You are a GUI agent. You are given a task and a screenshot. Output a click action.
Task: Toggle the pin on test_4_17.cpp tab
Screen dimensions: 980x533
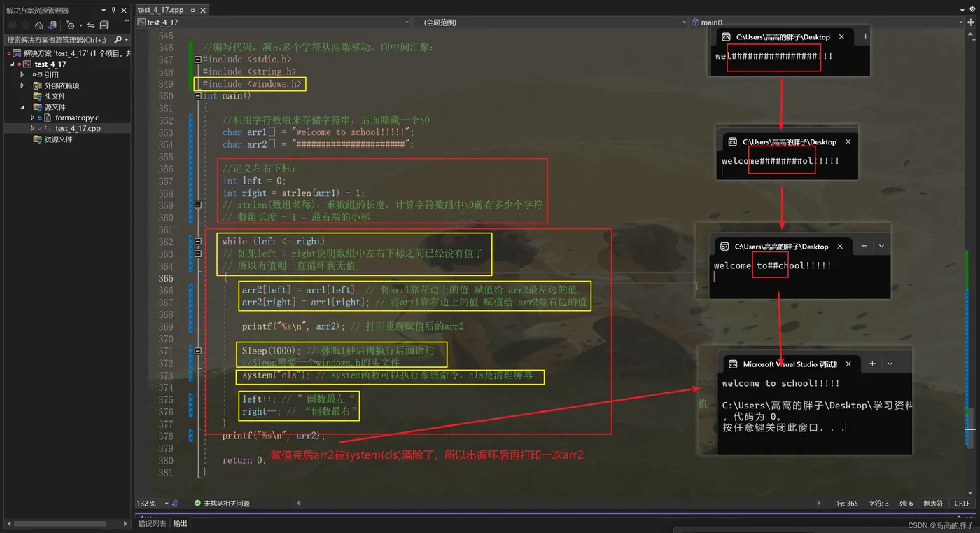(x=191, y=11)
